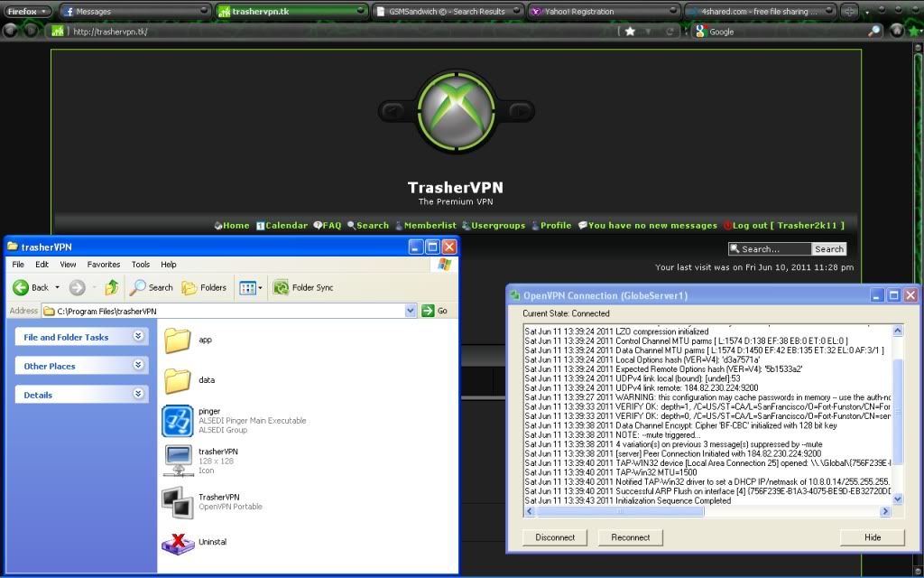Open the forum Profile link
924x578 pixels.
pos(551,225)
